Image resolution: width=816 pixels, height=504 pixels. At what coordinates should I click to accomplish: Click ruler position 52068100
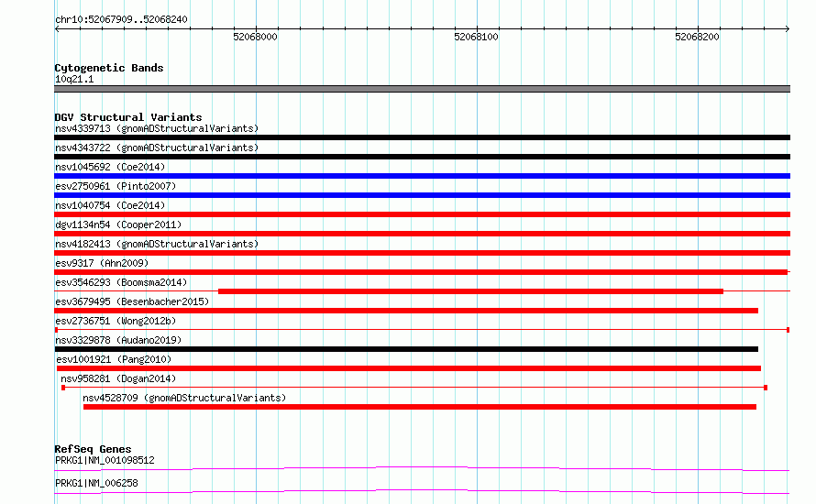[476, 37]
